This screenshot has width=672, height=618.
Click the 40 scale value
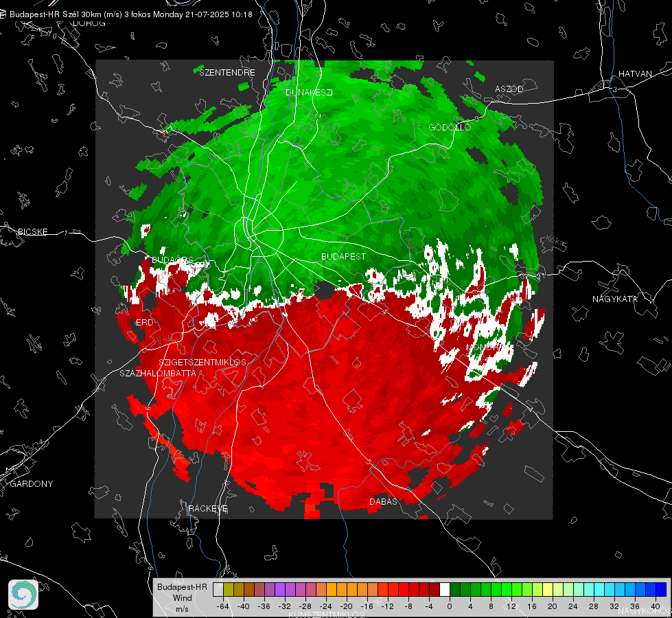point(656,606)
